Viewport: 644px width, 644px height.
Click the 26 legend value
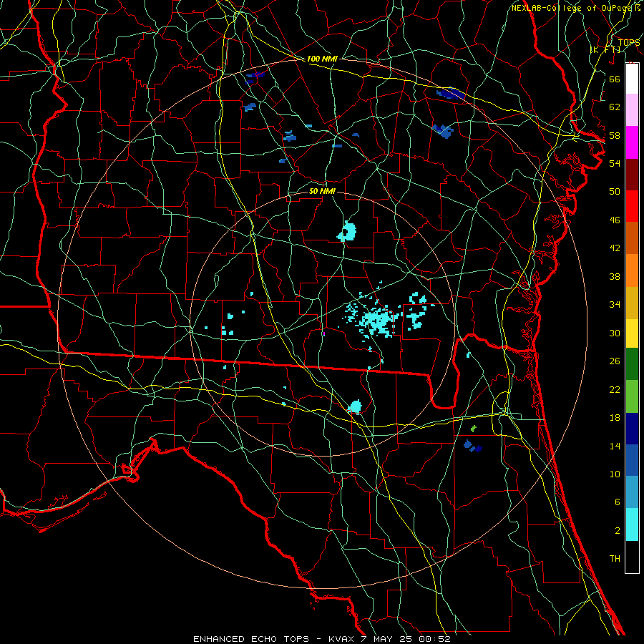tap(615, 361)
